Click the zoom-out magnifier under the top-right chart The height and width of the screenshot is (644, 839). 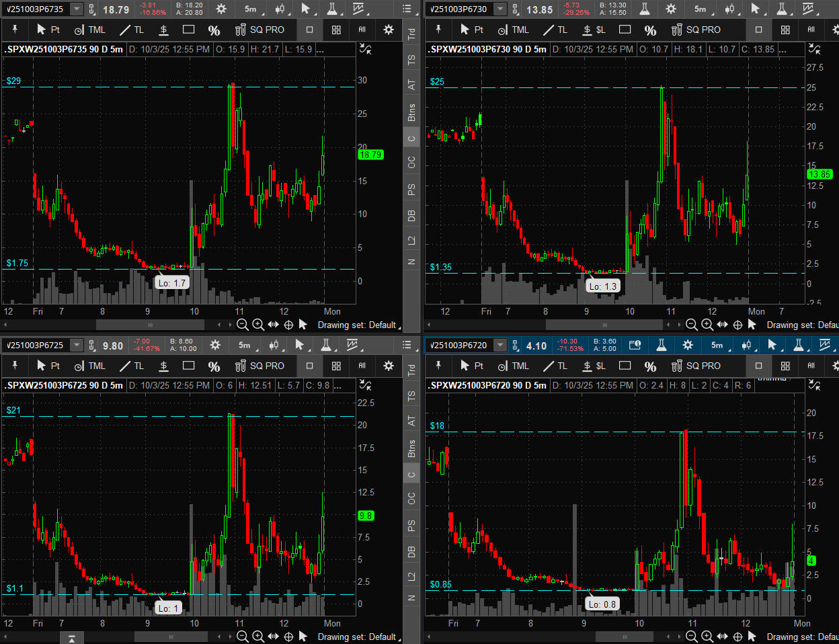tap(691, 325)
